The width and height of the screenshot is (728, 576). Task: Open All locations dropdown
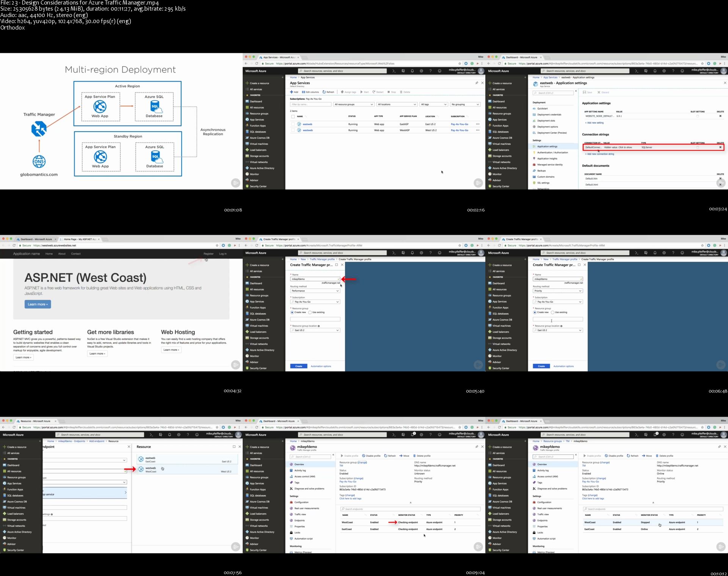tap(397, 104)
